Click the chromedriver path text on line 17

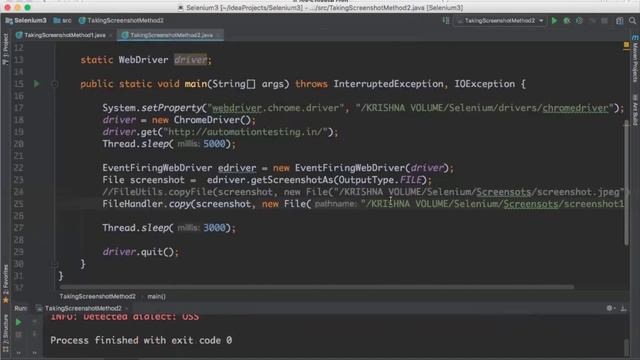[575, 108]
